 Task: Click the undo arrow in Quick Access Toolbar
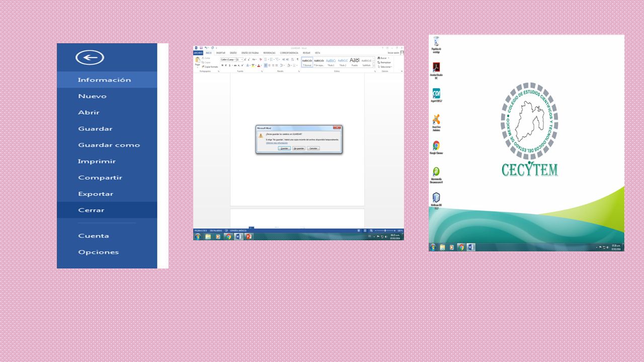[206, 48]
